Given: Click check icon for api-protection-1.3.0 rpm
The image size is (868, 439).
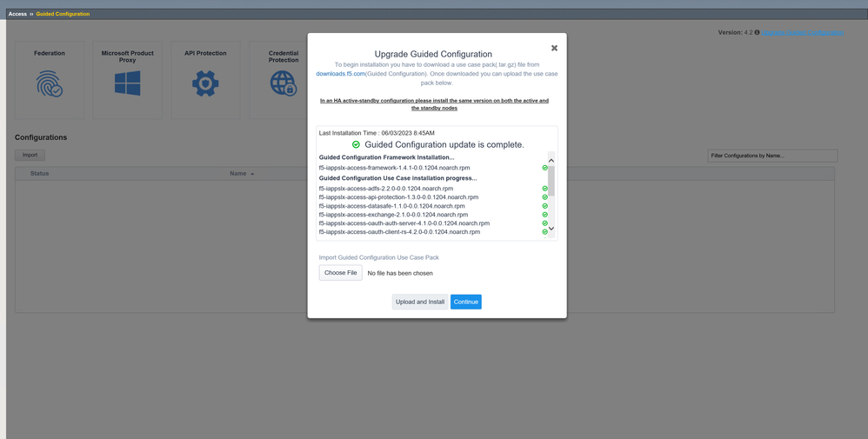Looking at the screenshot, I should 544,197.
